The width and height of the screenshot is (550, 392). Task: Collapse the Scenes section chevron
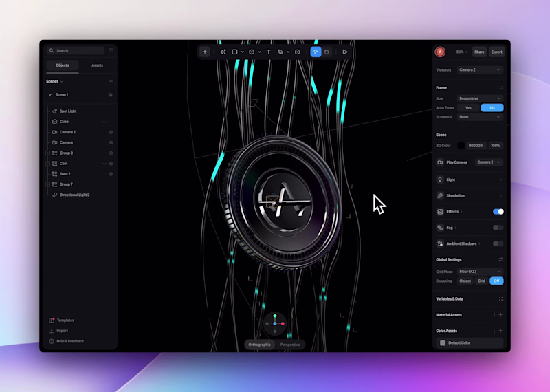(x=62, y=81)
